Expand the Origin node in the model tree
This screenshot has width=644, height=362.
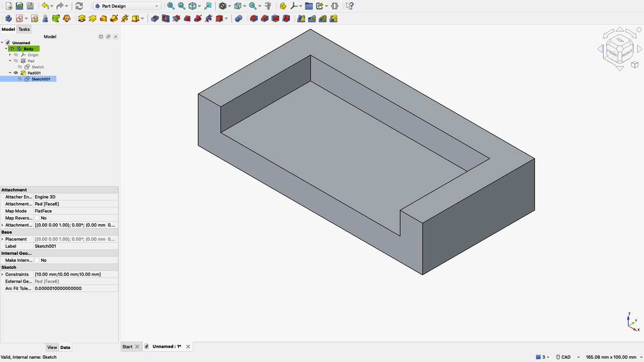click(x=10, y=54)
